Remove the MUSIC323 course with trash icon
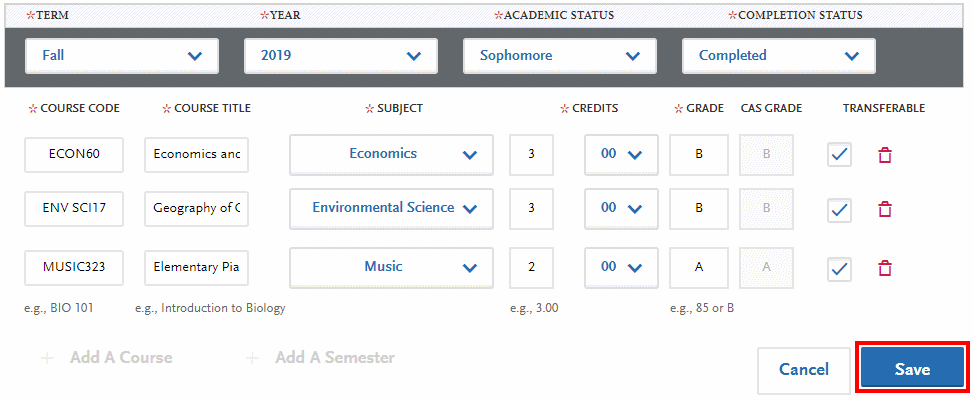The image size is (974, 400). click(x=884, y=268)
